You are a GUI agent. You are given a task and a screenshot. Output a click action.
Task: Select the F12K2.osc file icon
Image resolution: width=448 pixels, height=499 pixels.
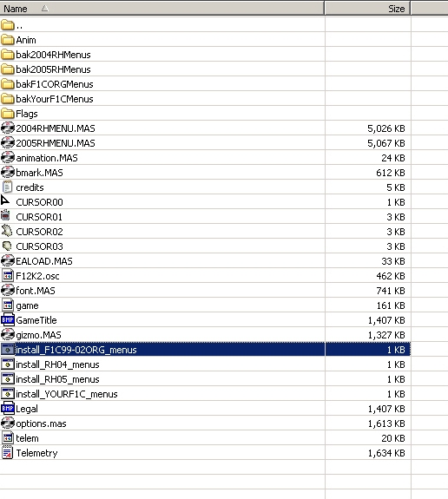[8, 276]
